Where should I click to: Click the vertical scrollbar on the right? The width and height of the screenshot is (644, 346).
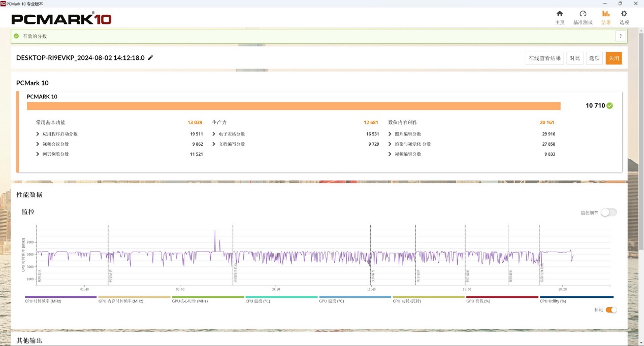point(640,152)
